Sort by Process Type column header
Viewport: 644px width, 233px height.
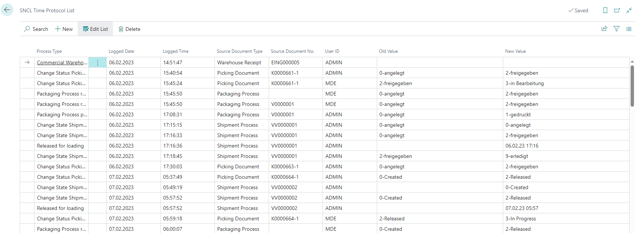coord(49,51)
